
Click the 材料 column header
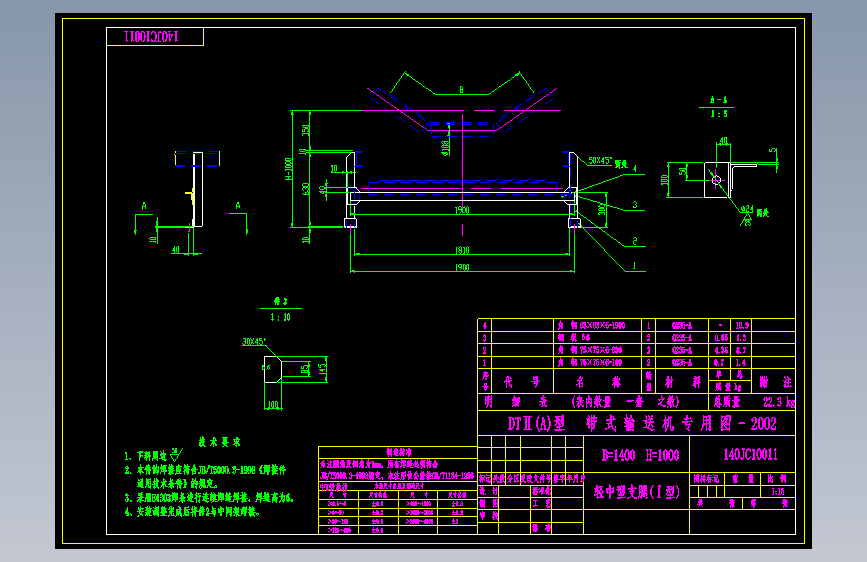(x=682, y=382)
